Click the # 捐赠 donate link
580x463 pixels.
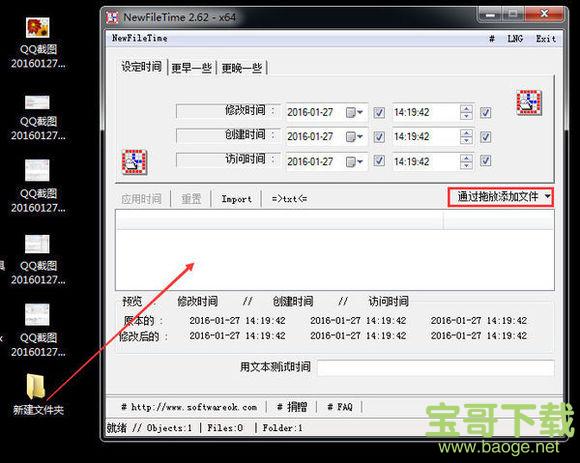pos(292,407)
